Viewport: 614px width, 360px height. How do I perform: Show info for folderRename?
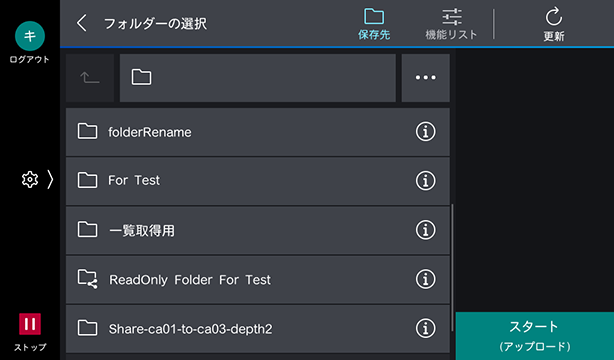coord(425,132)
